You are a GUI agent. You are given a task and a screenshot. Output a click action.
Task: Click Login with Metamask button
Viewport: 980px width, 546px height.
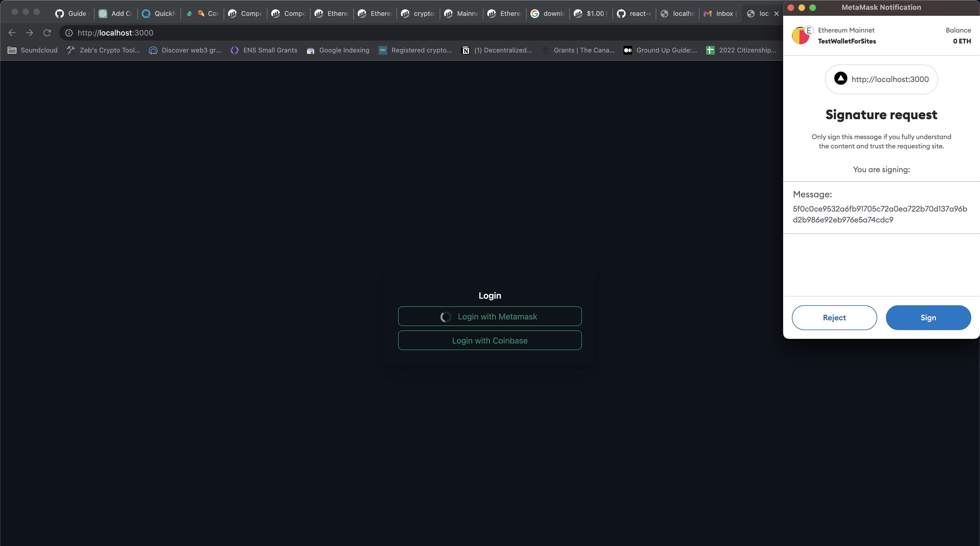pos(490,316)
